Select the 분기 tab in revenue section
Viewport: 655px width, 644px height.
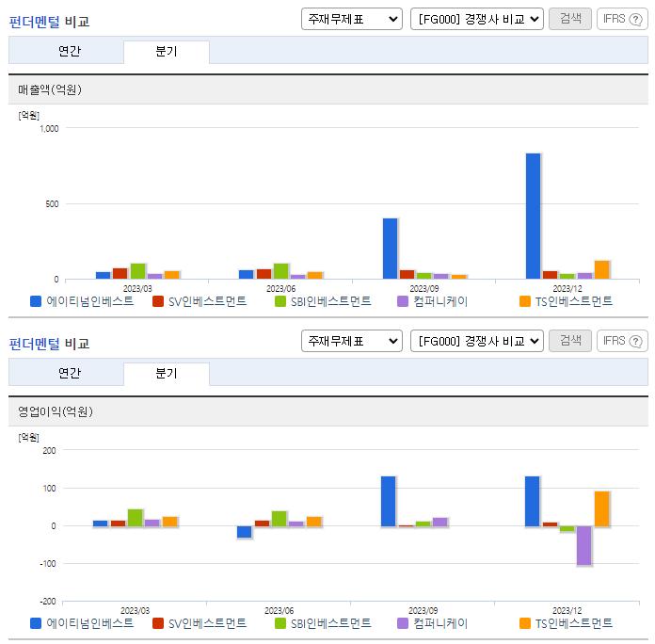[x=167, y=52]
